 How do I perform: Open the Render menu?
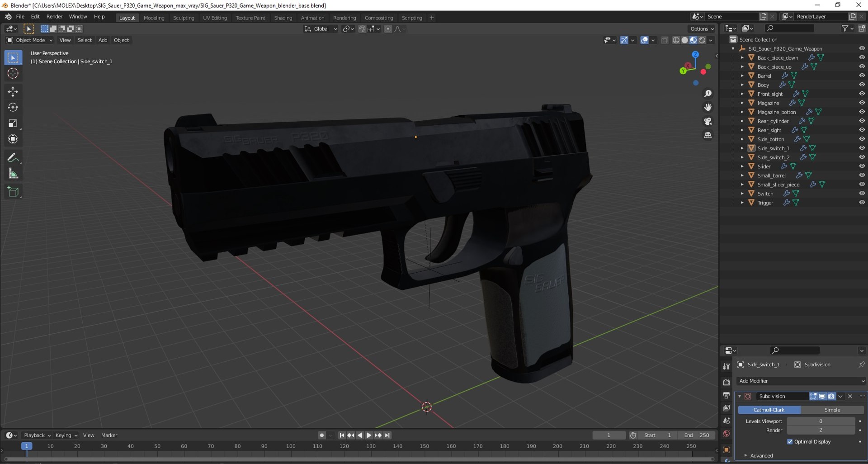click(54, 17)
